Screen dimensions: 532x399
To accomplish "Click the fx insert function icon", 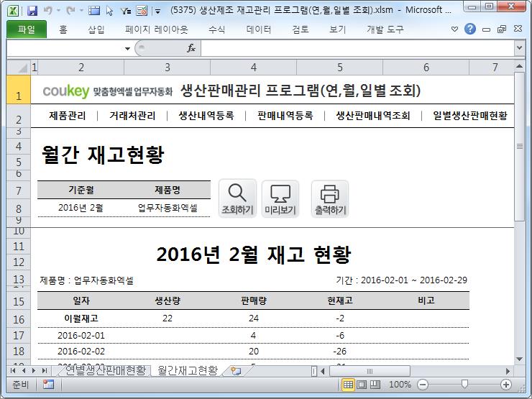I will (191, 48).
